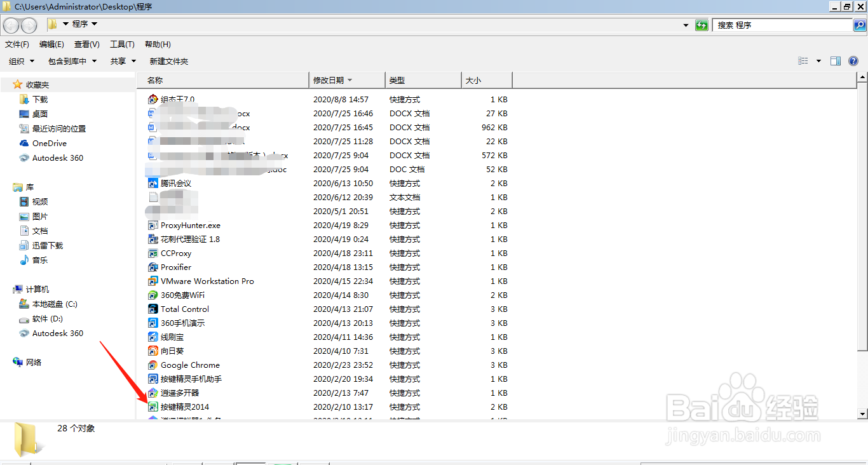Click the VMware Workstation Pro icon

click(x=153, y=281)
